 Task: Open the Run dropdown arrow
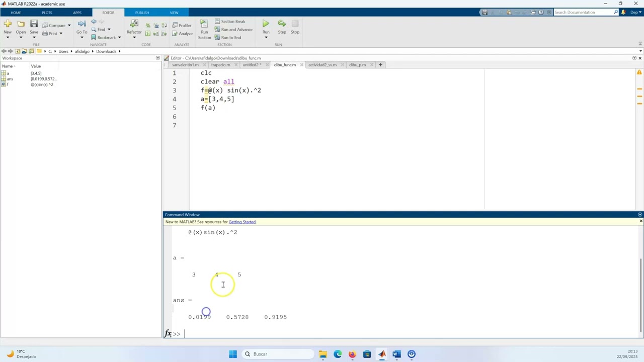pos(266,37)
